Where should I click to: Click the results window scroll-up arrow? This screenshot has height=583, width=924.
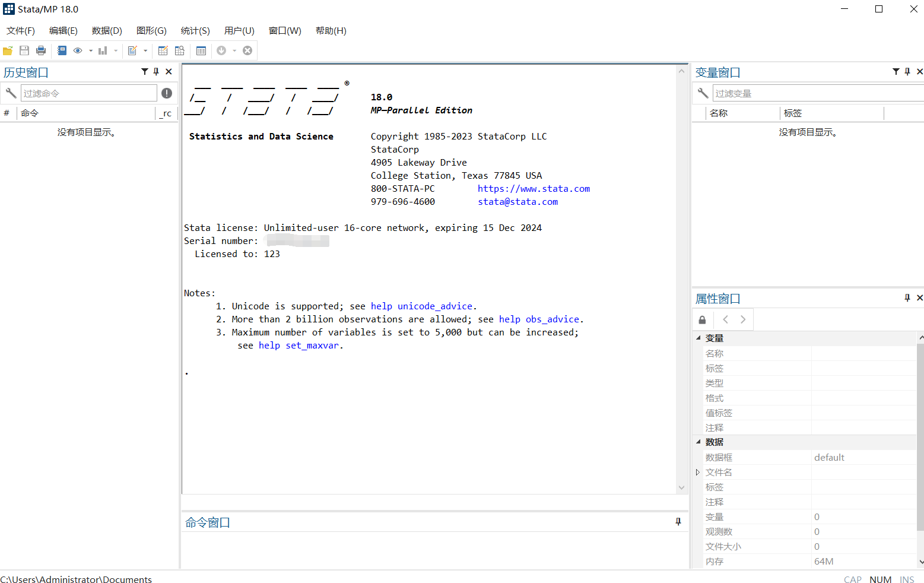click(681, 71)
